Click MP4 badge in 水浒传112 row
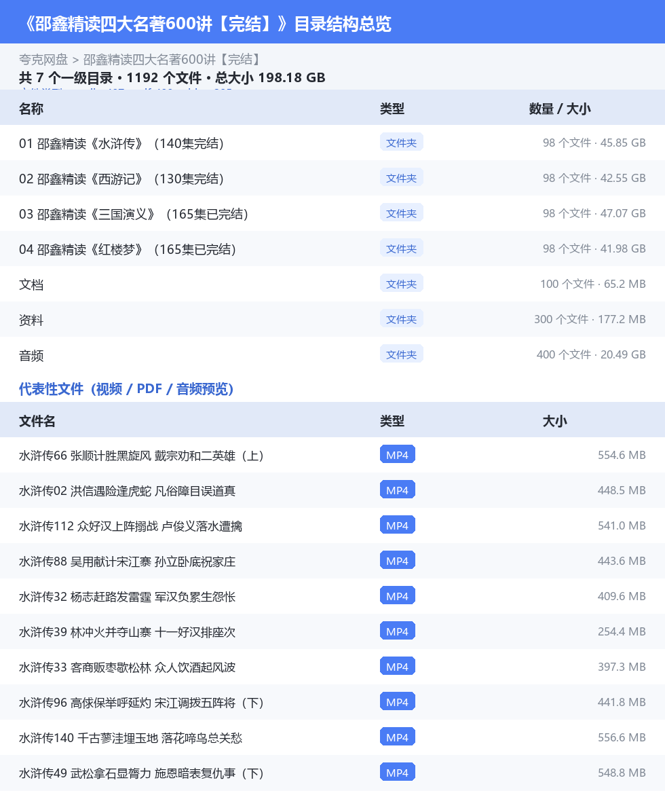The width and height of the screenshot is (665, 812). coord(398,525)
